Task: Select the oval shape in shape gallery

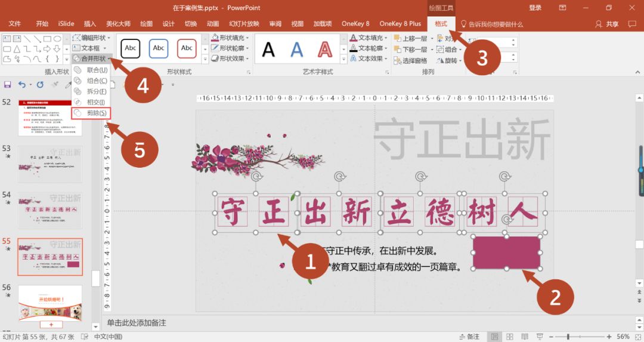Action: click(x=57, y=39)
